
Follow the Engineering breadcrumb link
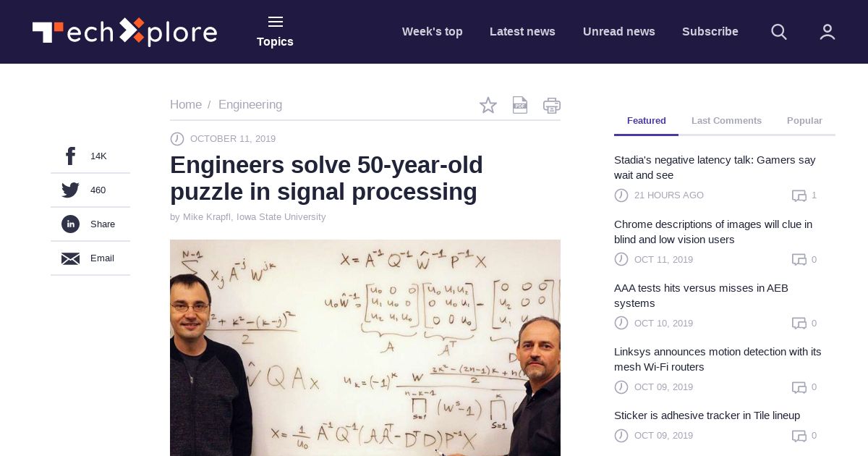[250, 105]
